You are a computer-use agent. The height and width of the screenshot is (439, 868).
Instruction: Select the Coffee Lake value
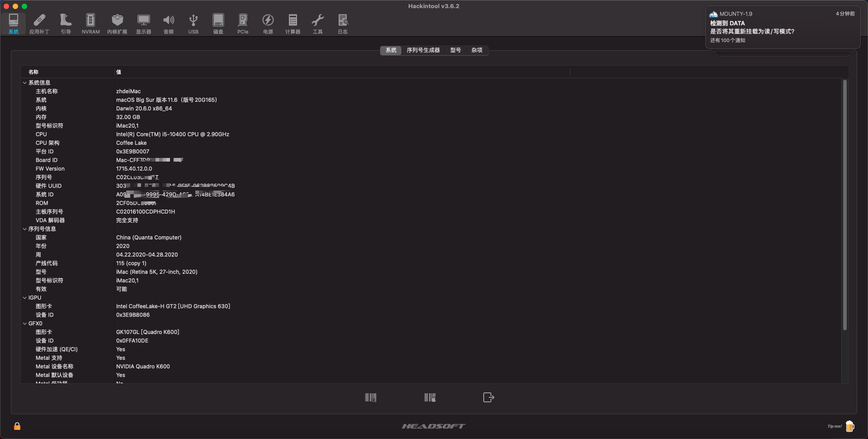(131, 143)
